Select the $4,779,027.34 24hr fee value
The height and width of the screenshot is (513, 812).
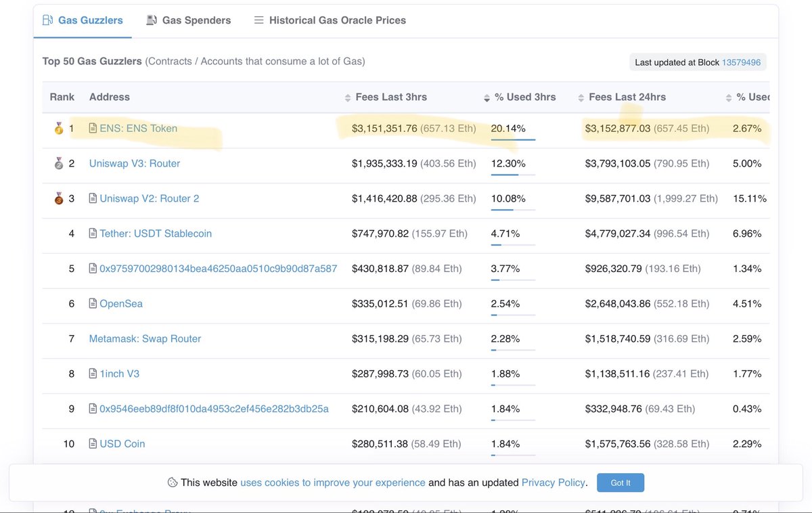click(618, 234)
